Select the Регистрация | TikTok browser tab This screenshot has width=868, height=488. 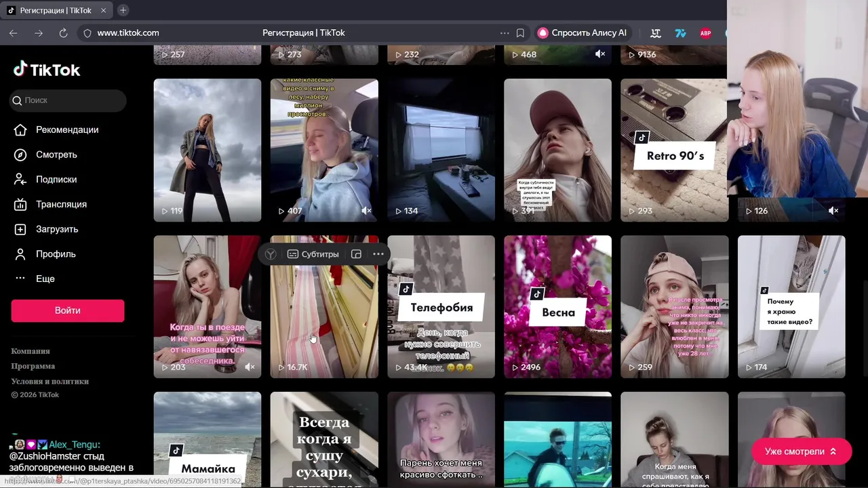click(57, 10)
